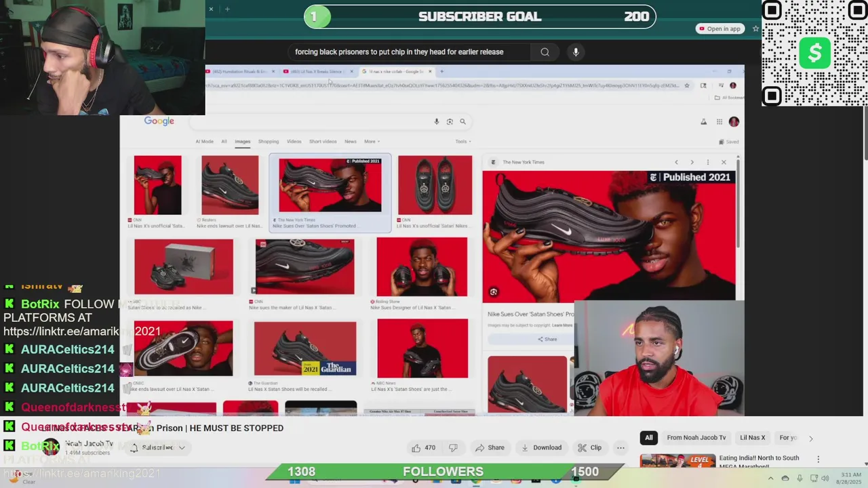Click Share button in image preview panel
The width and height of the screenshot is (868, 488).
click(547, 339)
